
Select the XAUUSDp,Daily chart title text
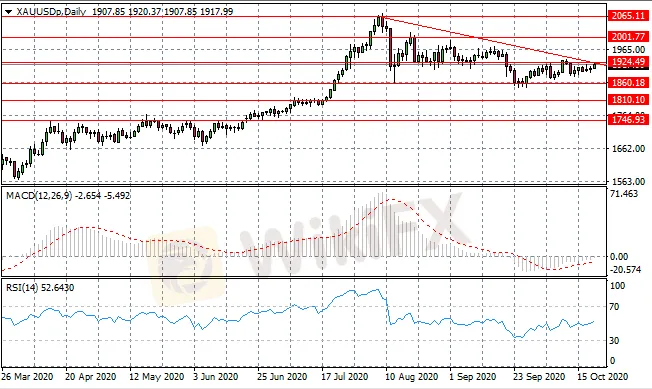(51, 12)
